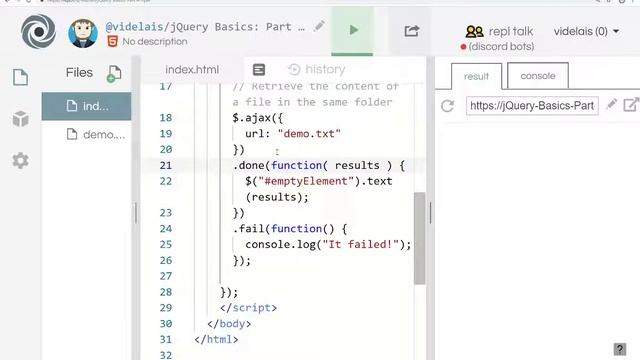Edit the repl title with pencil icon
Screen dimensions: 640x360
pos(319,26)
